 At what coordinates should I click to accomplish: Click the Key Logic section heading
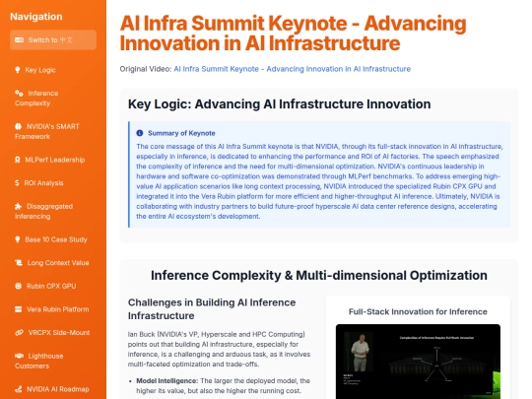pyautogui.click(x=279, y=103)
